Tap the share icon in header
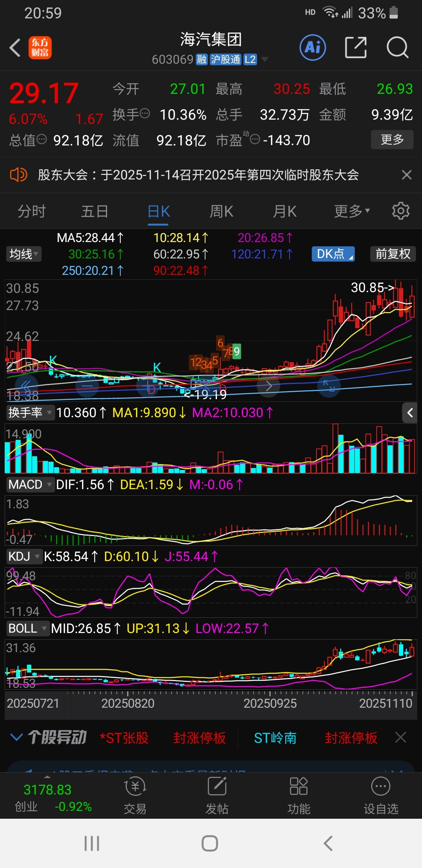The width and height of the screenshot is (422, 868). [356, 48]
